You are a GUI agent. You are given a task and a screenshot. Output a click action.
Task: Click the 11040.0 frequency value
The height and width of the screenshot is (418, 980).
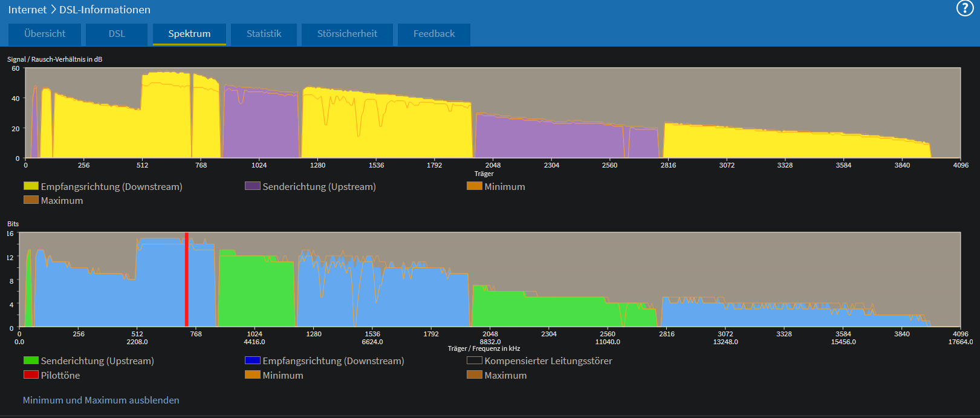point(608,342)
